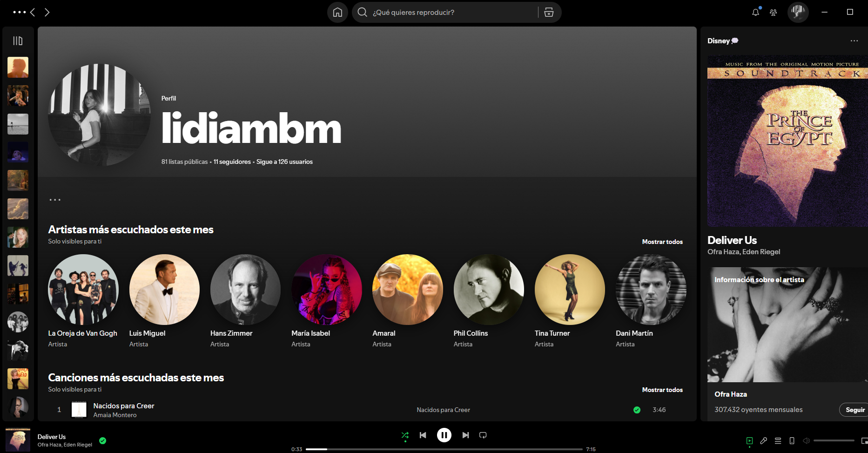Viewport: 868px width, 453px height.
Task: Open Amaia Montero artist link
Action: coord(115,415)
